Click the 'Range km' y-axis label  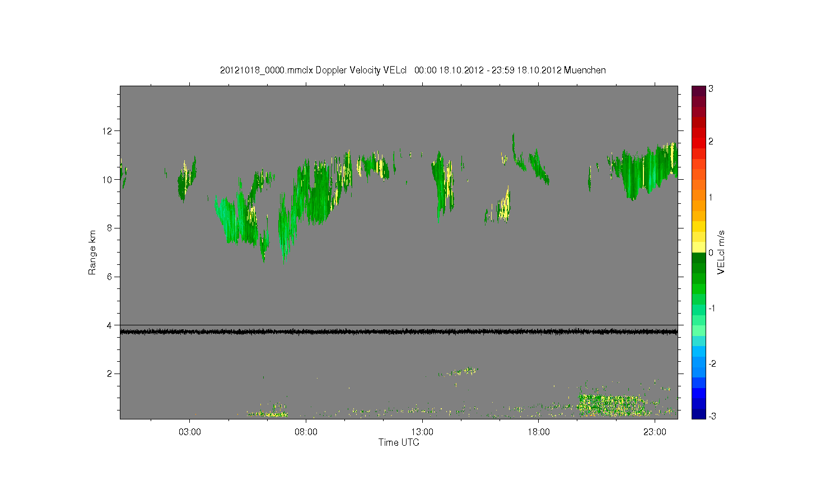pyautogui.click(x=92, y=253)
